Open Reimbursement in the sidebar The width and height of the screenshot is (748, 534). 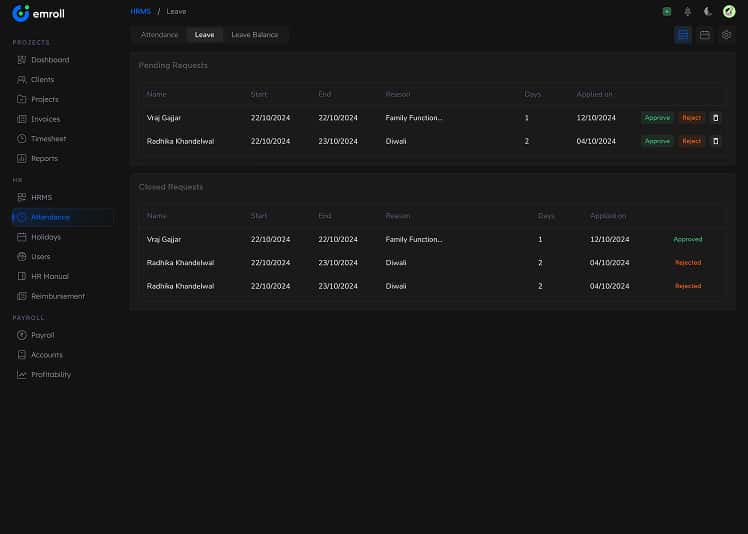(57, 296)
